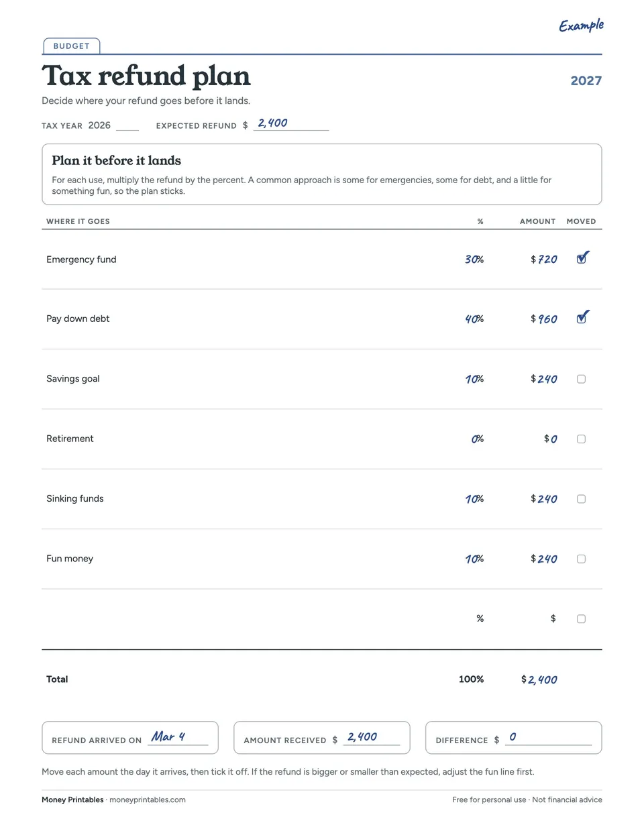Click the Expected Refund field showing 2,400
This screenshot has width=644, height=833.
pos(291,123)
